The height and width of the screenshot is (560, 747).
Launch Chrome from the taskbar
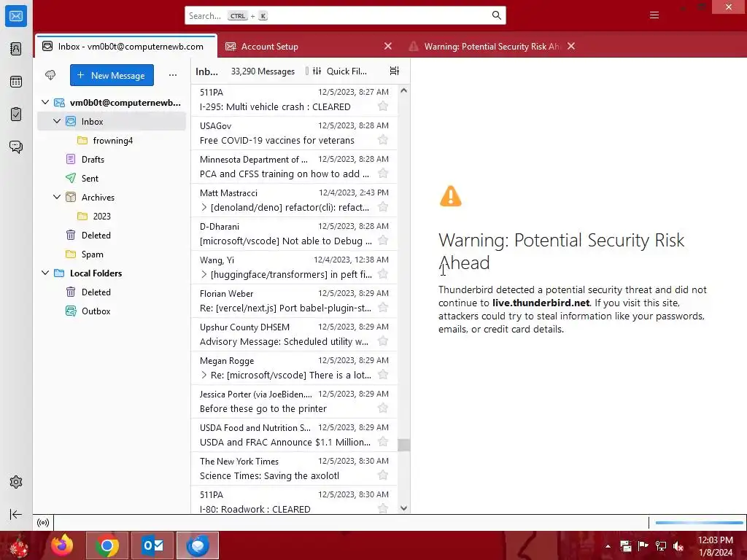(x=107, y=545)
